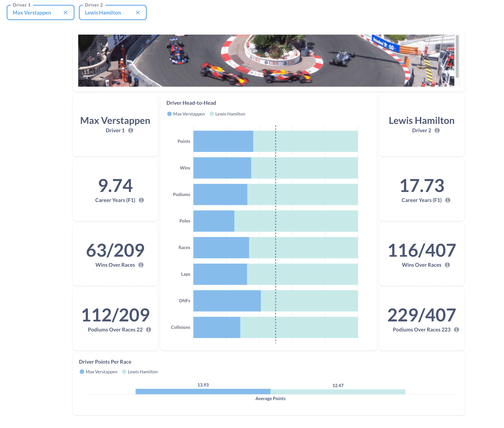Clear the Max Verstappen Driver 1 filter

[65, 13]
